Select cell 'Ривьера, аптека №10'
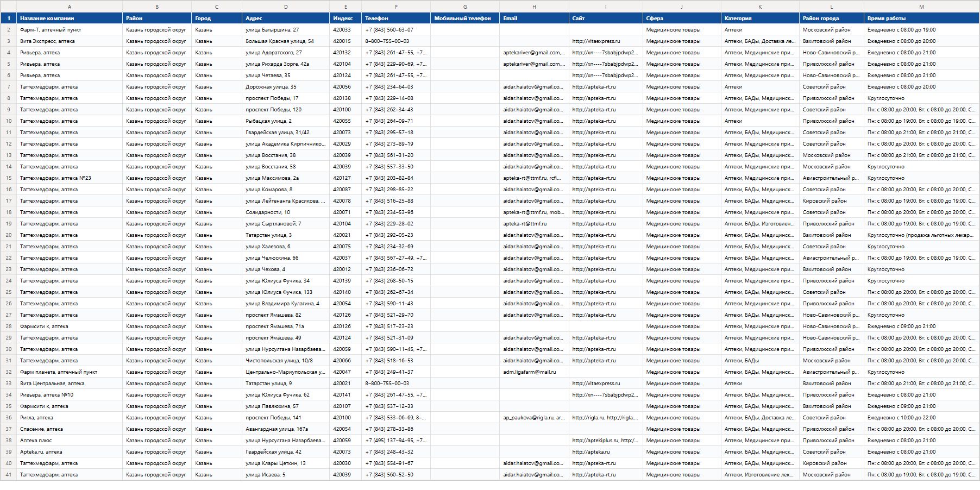Viewport: 980px width, 490px height. coord(70,395)
